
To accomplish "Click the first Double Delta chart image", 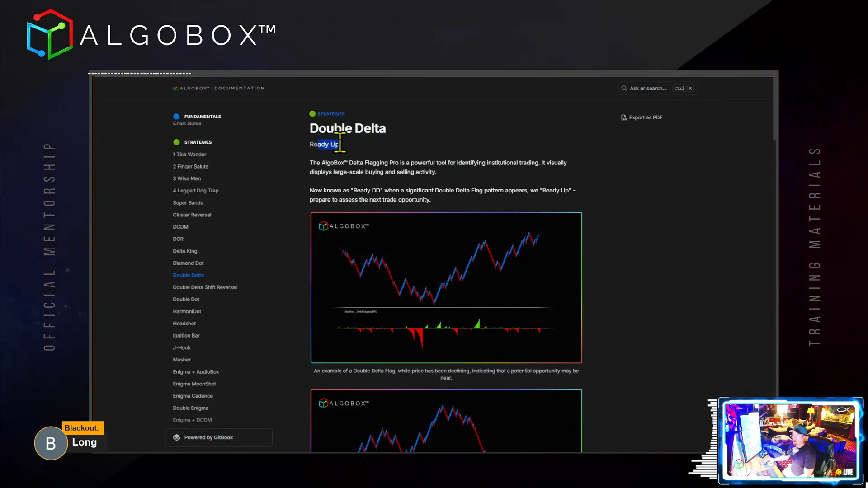I will point(446,288).
